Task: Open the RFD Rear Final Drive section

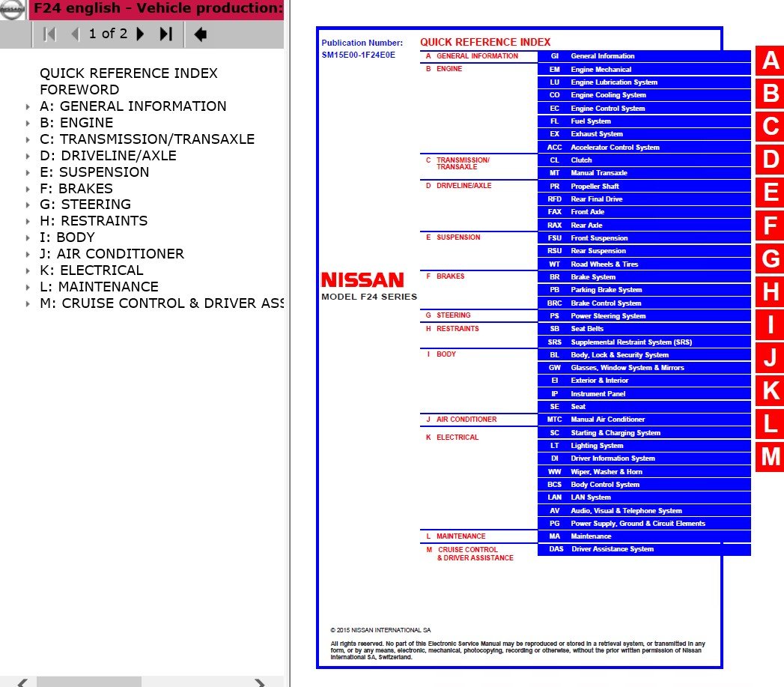Action: (x=644, y=199)
